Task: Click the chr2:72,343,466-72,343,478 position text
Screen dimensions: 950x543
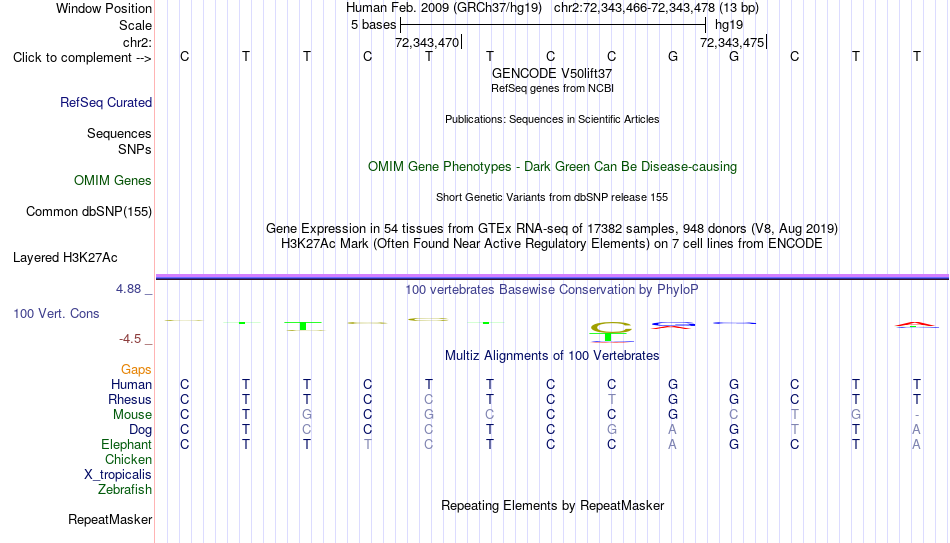Action: pyautogui.click(x=634, y=8)
